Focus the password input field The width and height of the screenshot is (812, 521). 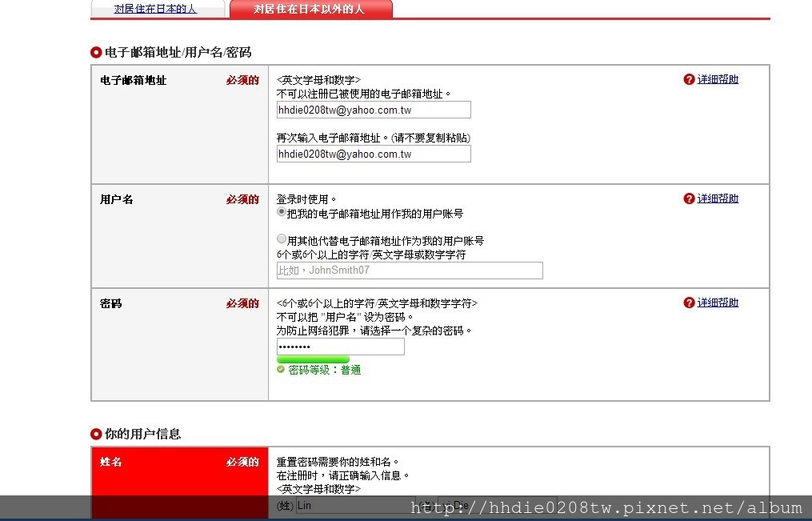[x=340, y=347]
